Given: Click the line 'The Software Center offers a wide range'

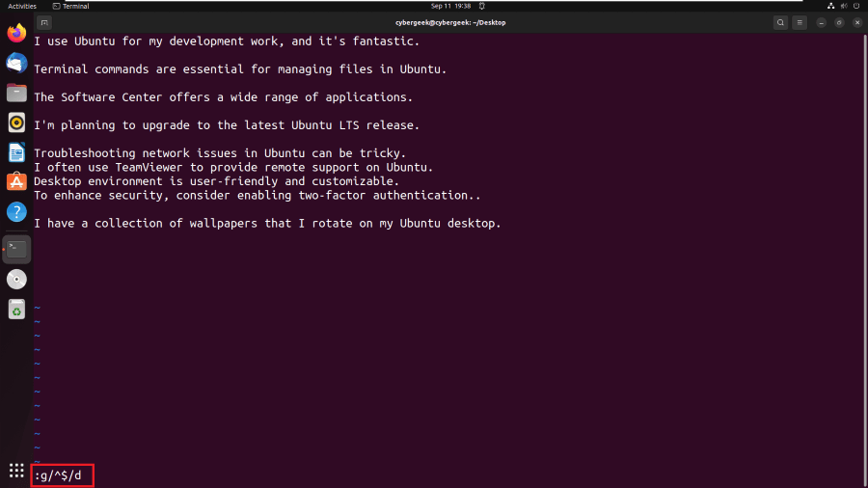Looking at the screenshot, I should point(223,97).
